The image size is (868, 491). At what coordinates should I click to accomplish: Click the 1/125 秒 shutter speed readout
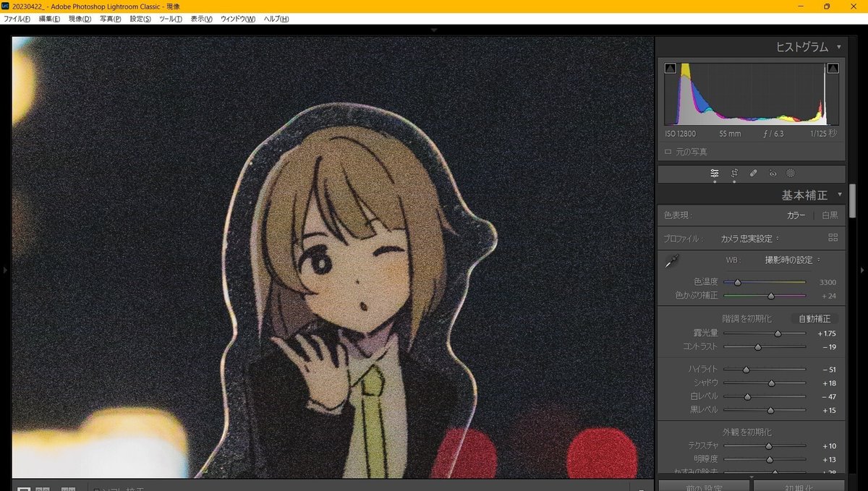824,134
